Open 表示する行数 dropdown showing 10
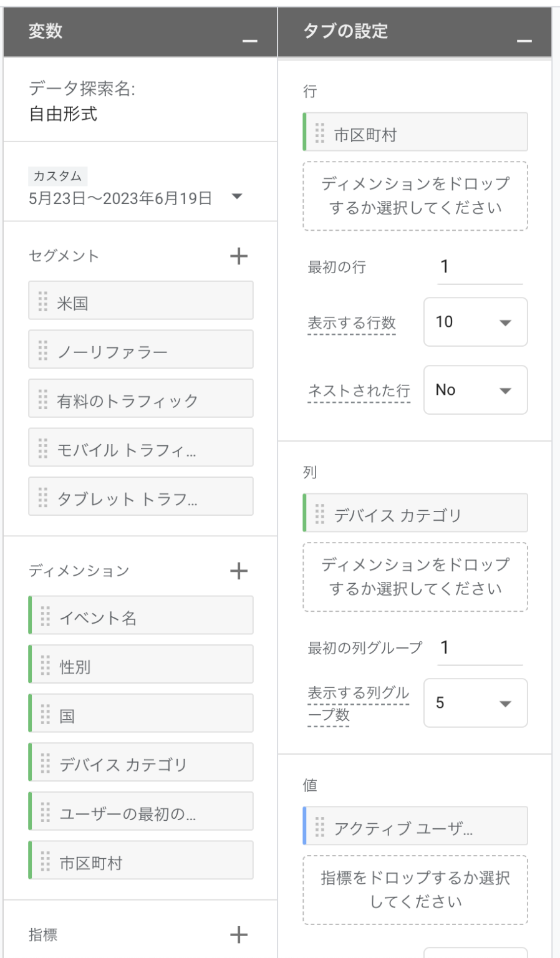This screenshot has height=958, width=560. click(475, 322)
